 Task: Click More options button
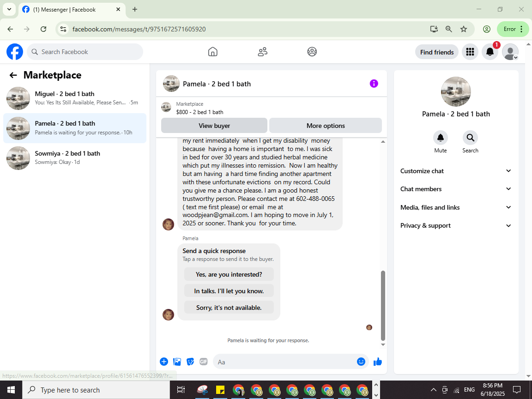click(x=326, y=126)
